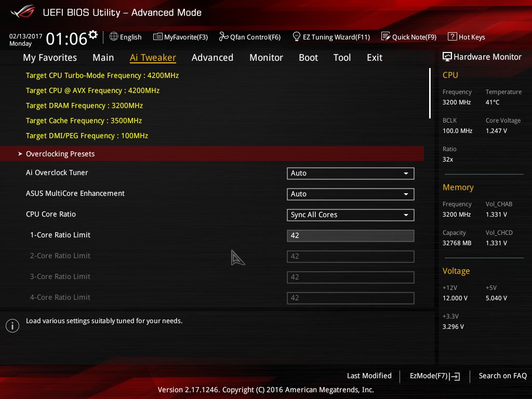
Task: Select English language button
Action: click(x=130, y=37)
